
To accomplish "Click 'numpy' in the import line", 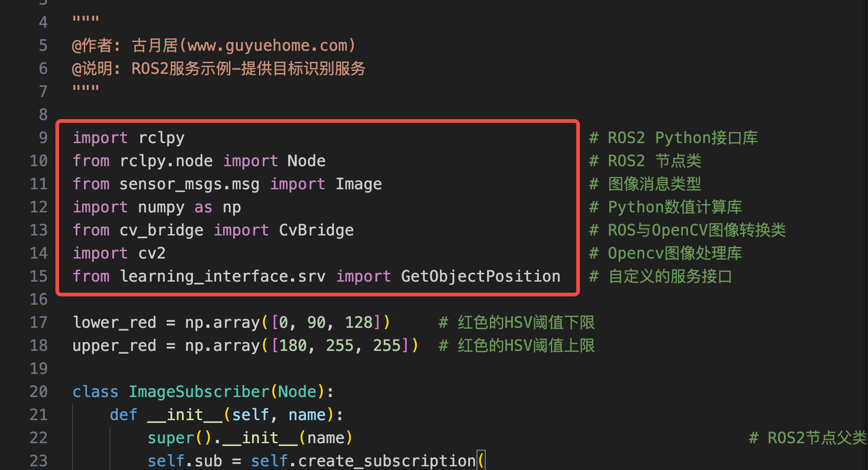I will [162, 207].
